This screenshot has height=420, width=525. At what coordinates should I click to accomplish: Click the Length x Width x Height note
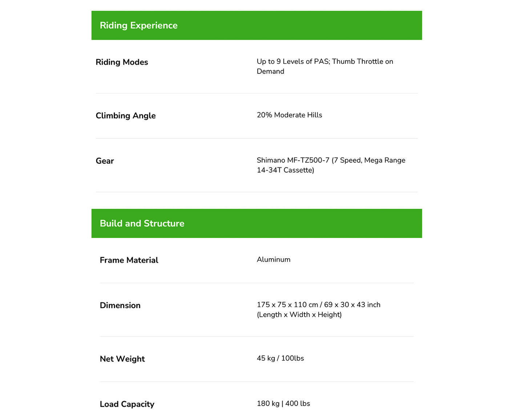click(299, 315)
